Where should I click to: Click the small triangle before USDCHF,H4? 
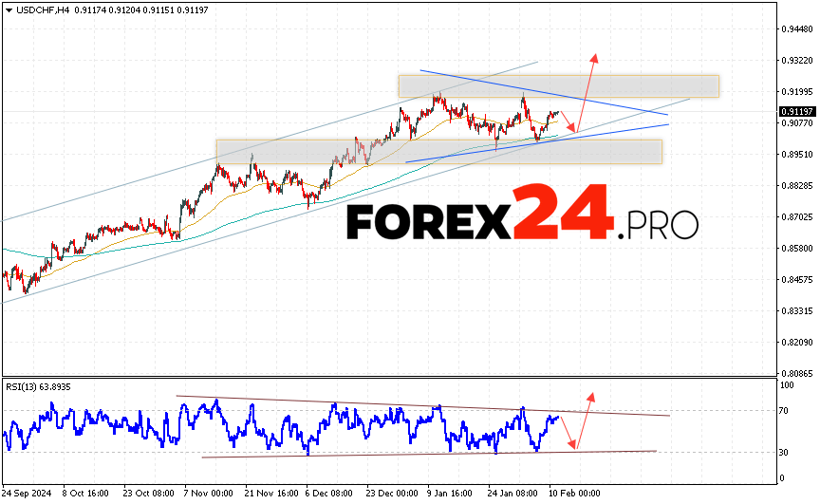(x=7, y=9)
